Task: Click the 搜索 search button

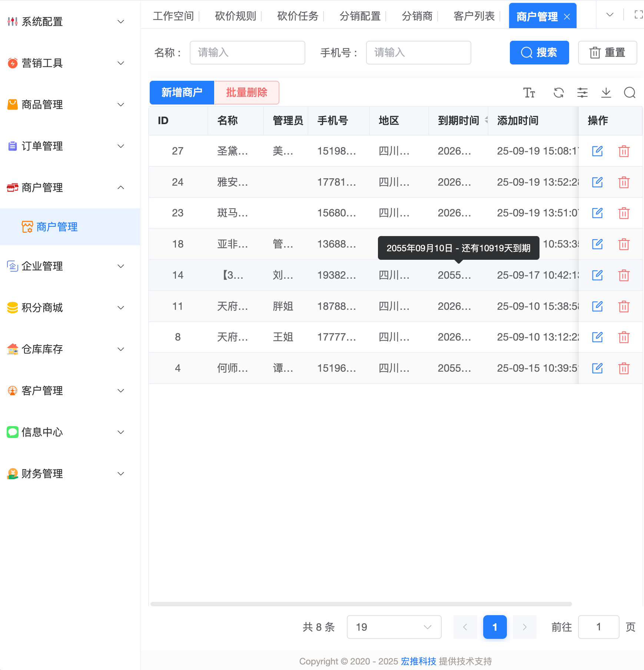Action: click(539, 53)
